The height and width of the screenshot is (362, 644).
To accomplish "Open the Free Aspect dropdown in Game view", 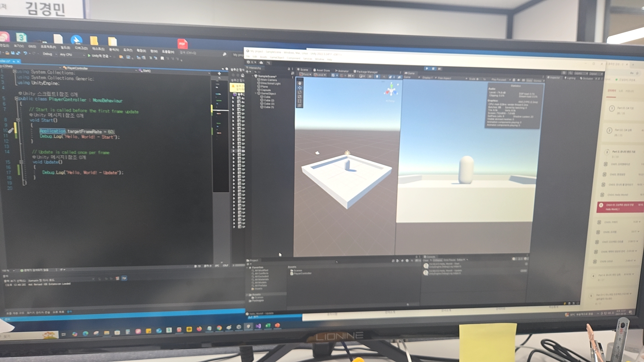I will (x=445, y=78).
